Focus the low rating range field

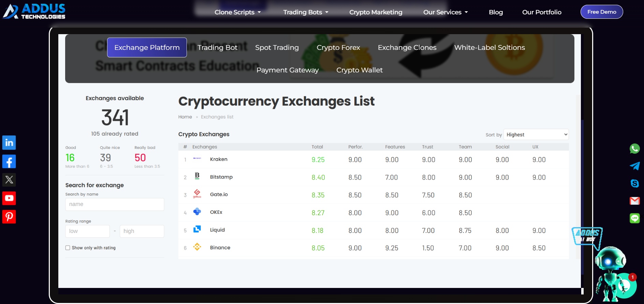click(x=88, y=231)
